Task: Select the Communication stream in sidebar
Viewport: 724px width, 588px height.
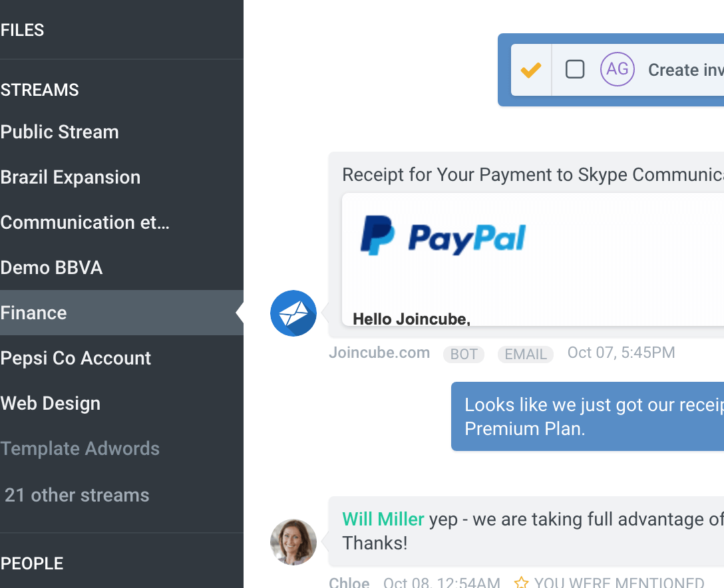Action: [x=85, y=222]
